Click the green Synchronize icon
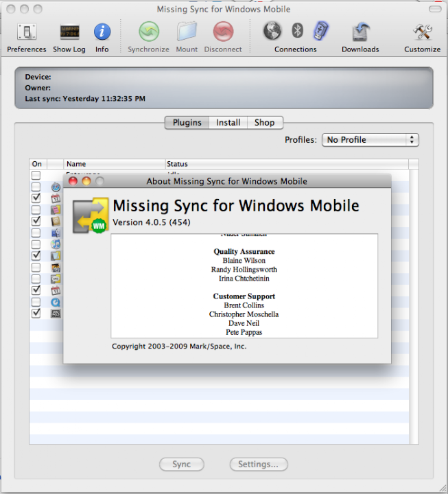The image size is (448, 494). point(149,31)
